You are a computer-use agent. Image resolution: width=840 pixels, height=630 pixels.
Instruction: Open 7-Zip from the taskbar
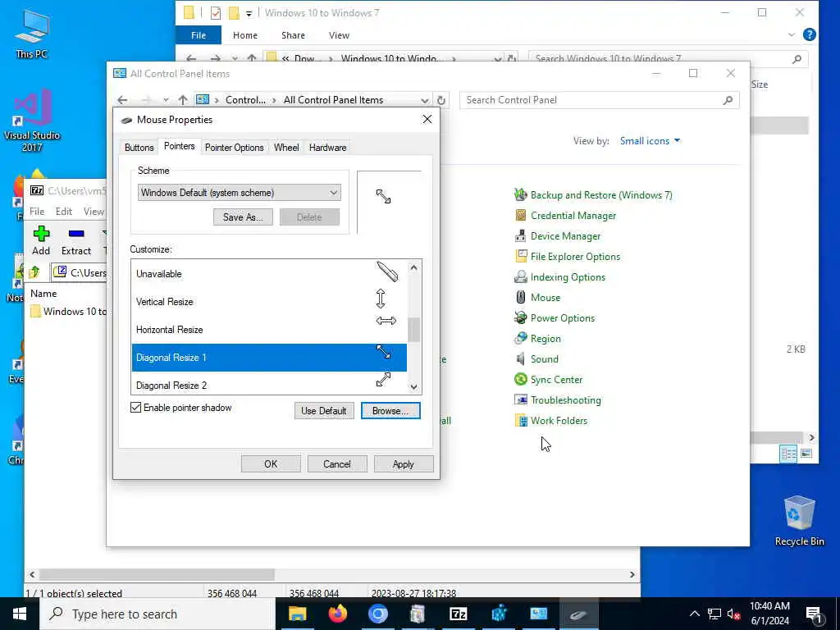tap(458, 614)
